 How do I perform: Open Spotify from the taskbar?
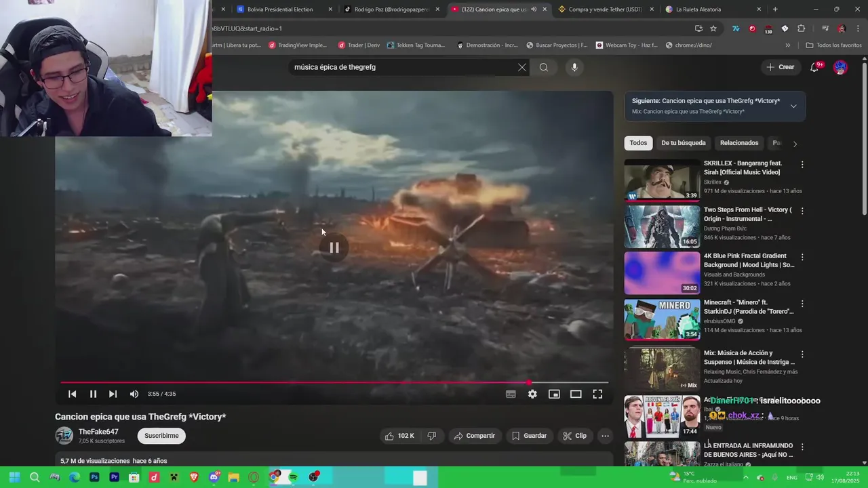coord(294,477)
